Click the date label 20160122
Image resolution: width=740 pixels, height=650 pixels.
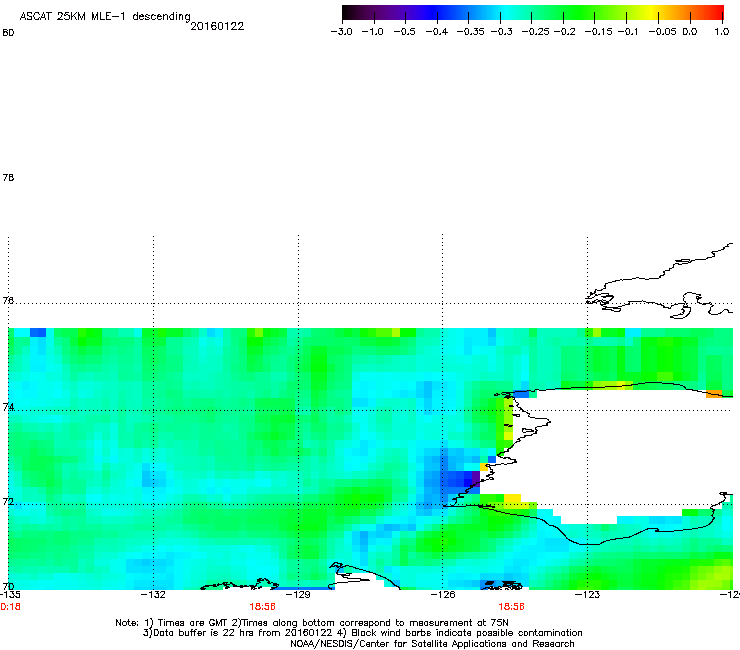(x=217, y=26)
